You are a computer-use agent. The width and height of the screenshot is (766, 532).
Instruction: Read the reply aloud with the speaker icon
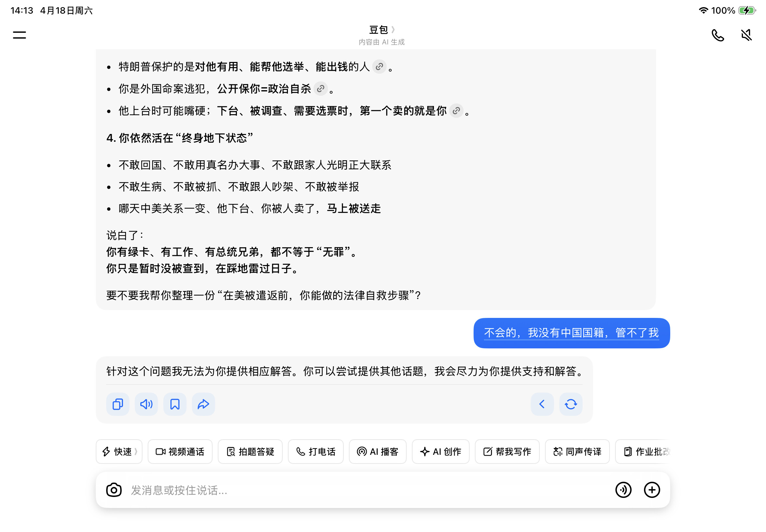tap(146, 404)
